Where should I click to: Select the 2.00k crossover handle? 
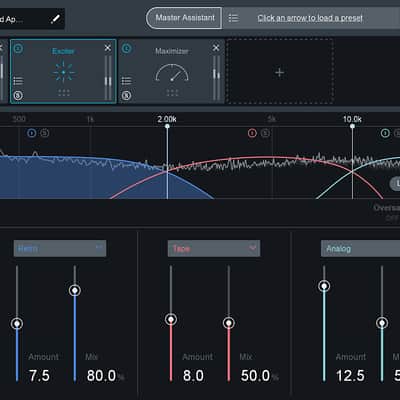(x=167, y=126)
